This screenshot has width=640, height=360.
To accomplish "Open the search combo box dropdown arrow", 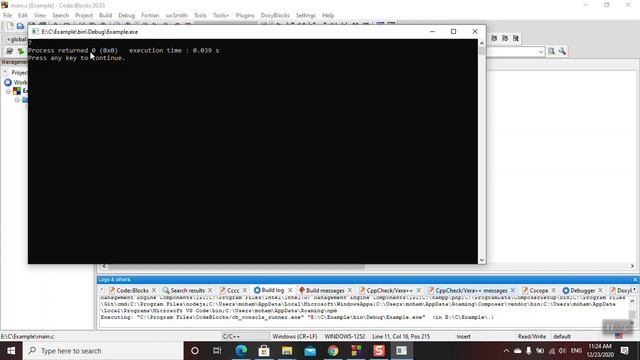I will click(x=541, y=52).
